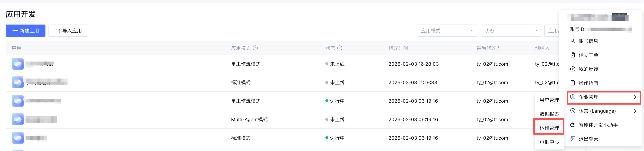
Task: Open 审批中心 in the submenu
Action: click(x=549, y=142)
